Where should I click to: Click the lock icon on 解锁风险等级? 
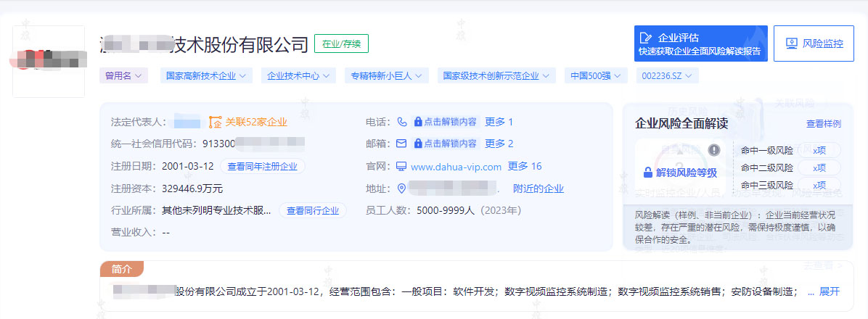tap(648, 173)
